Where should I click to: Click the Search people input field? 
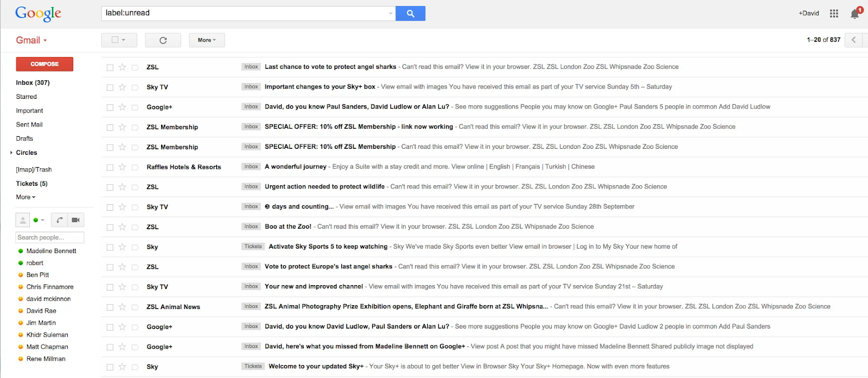tap(49, 237)
